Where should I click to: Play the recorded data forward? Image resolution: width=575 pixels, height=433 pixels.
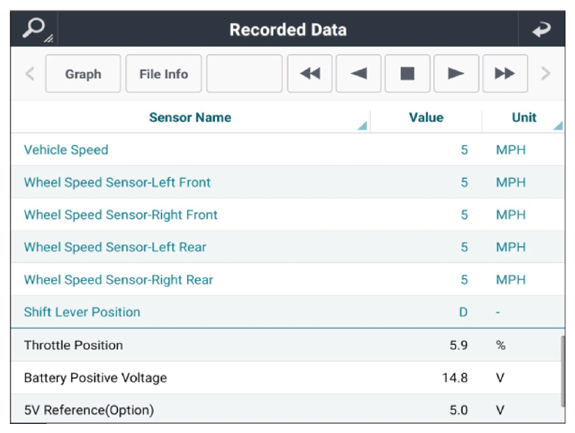[456, 73]
